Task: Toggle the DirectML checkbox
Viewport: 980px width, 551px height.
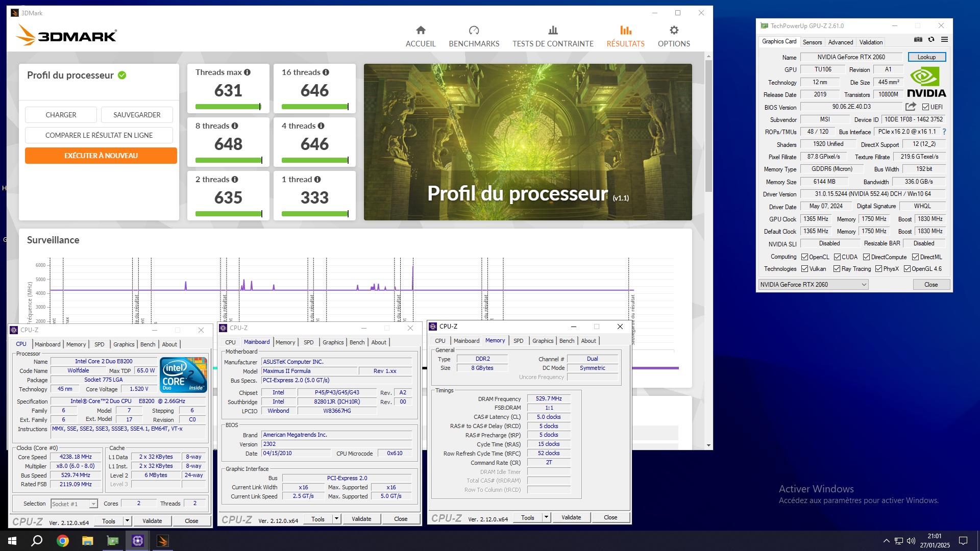Action: tap(915, 257)
